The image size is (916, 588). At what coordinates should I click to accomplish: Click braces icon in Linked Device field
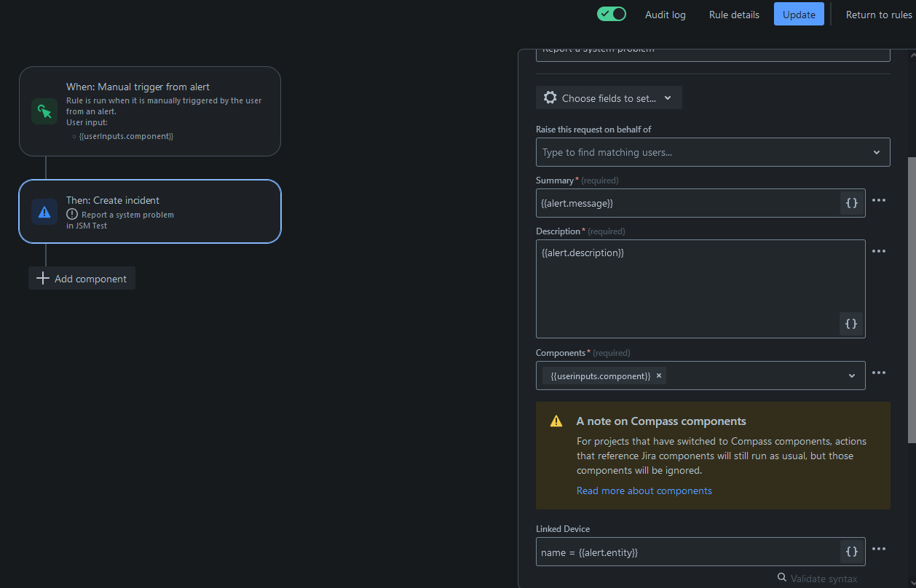click(x=851, y=552)
